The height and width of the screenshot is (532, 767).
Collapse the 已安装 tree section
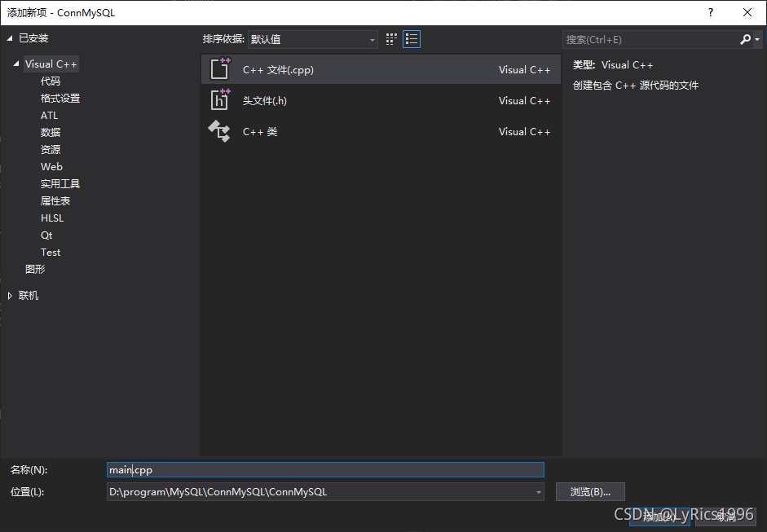click(9, 38)
